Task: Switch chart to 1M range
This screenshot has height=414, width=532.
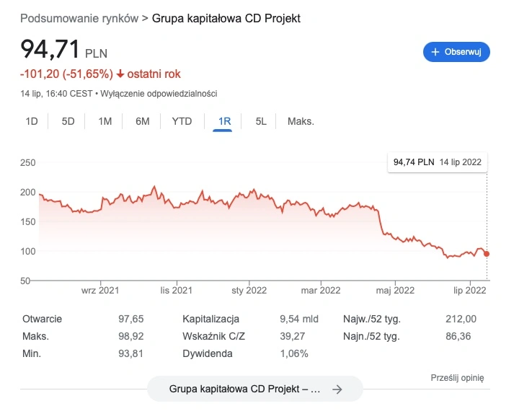Action: [105, 121]
